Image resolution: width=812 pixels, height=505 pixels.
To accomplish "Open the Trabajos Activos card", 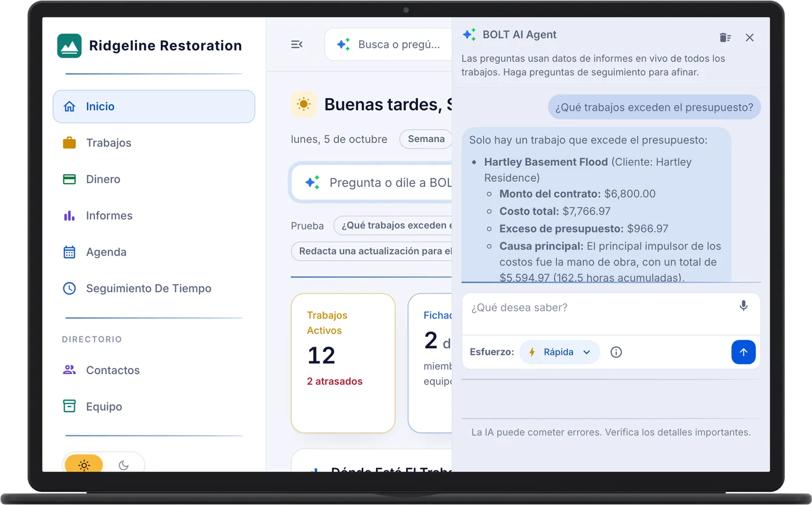I will click(343, 363).
